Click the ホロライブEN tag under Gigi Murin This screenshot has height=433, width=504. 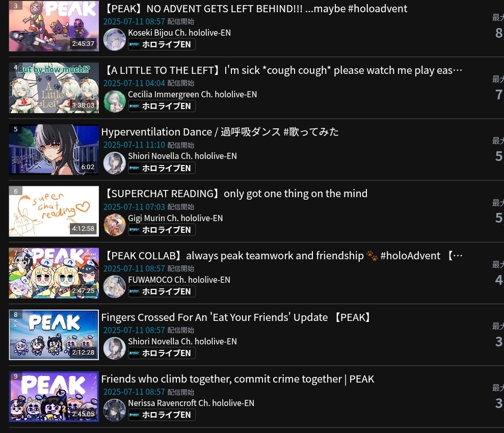coord(162,230)
